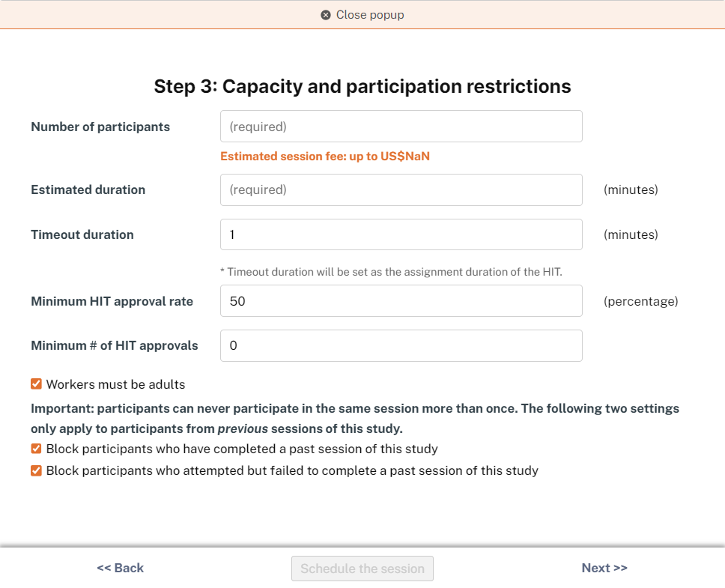Click the orange Estimated session fee text
The width and height of the screenshot is (725, 588).
click(325, 157)
